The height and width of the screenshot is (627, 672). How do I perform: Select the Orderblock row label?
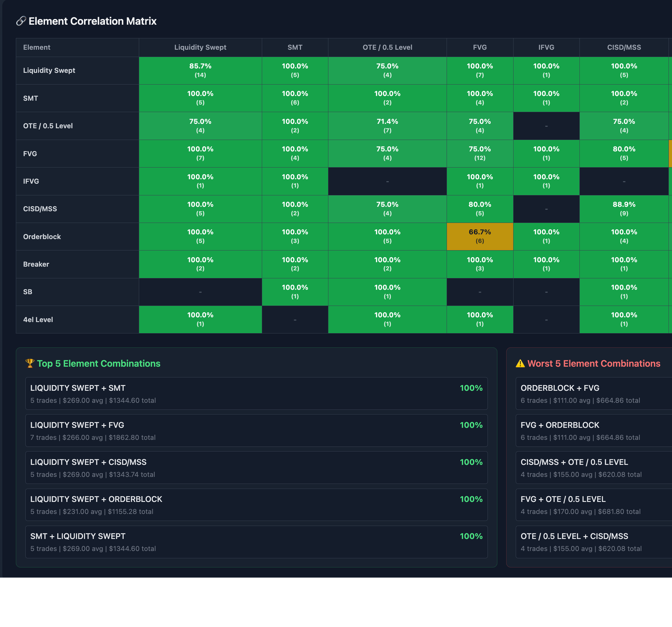(x=42, y=237)
